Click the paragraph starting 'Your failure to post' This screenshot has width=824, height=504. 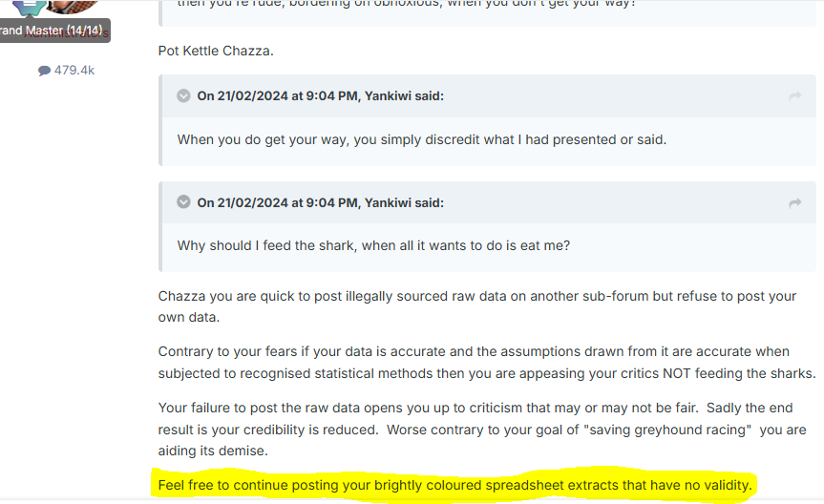482,429
